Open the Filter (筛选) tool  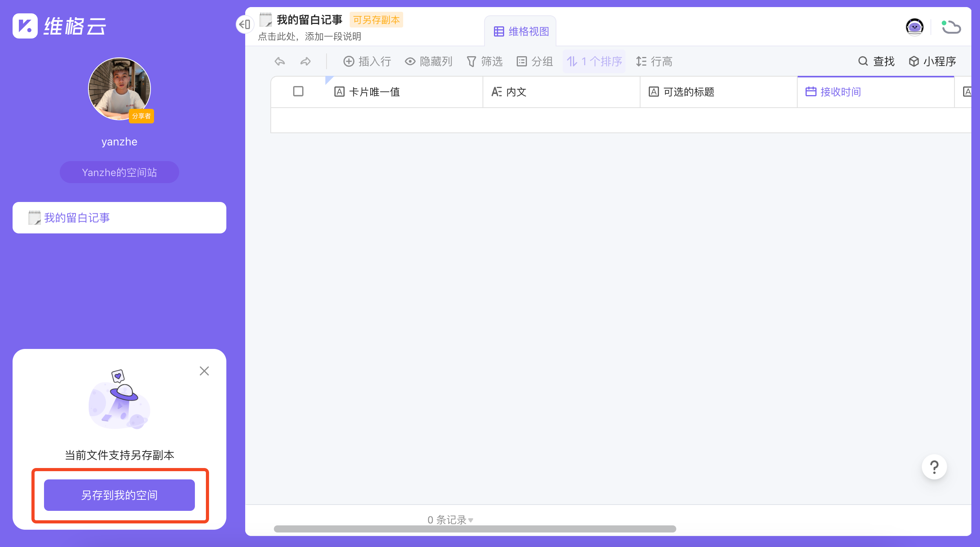pyautogui.click(x=484, y=61)
